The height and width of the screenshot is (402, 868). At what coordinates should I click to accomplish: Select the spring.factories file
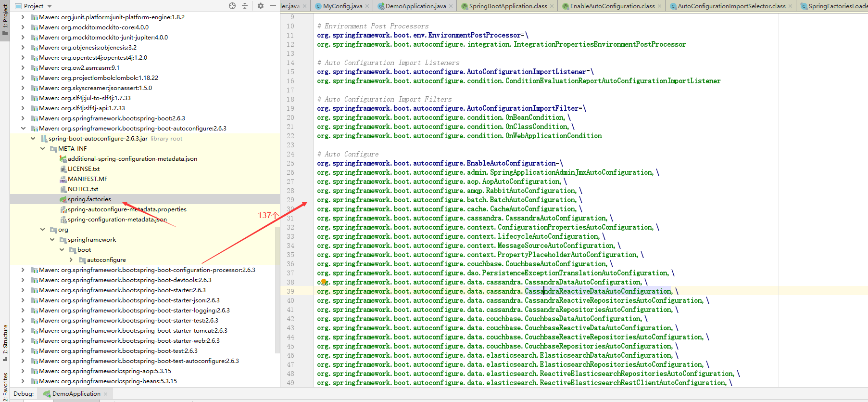coord(89,199)
